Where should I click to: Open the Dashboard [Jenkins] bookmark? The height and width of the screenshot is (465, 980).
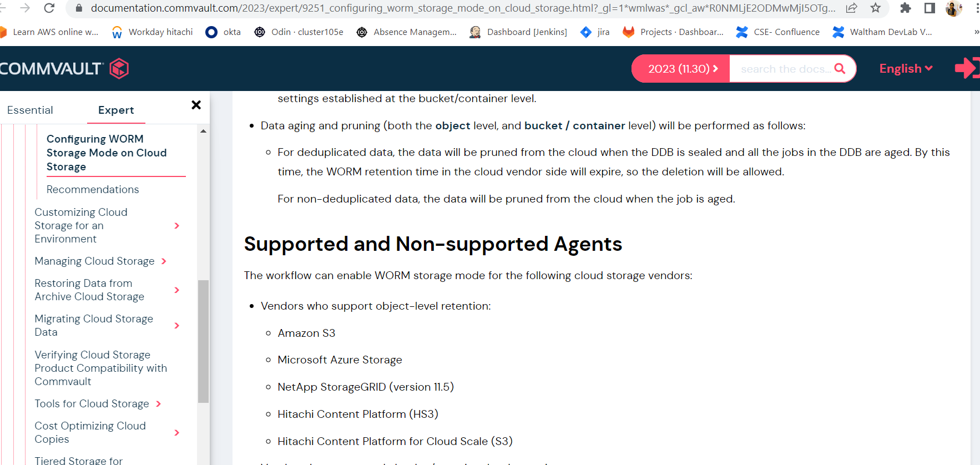518,32
